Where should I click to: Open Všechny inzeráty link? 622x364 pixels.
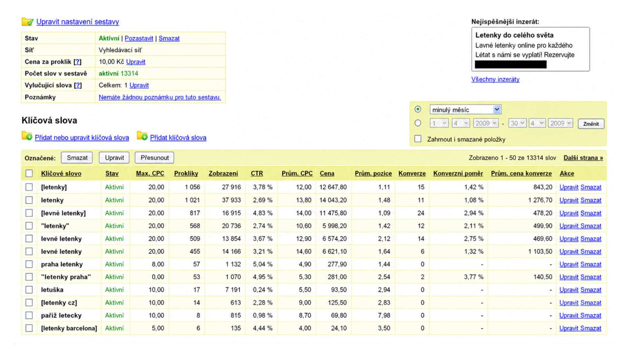coord(495,79)
